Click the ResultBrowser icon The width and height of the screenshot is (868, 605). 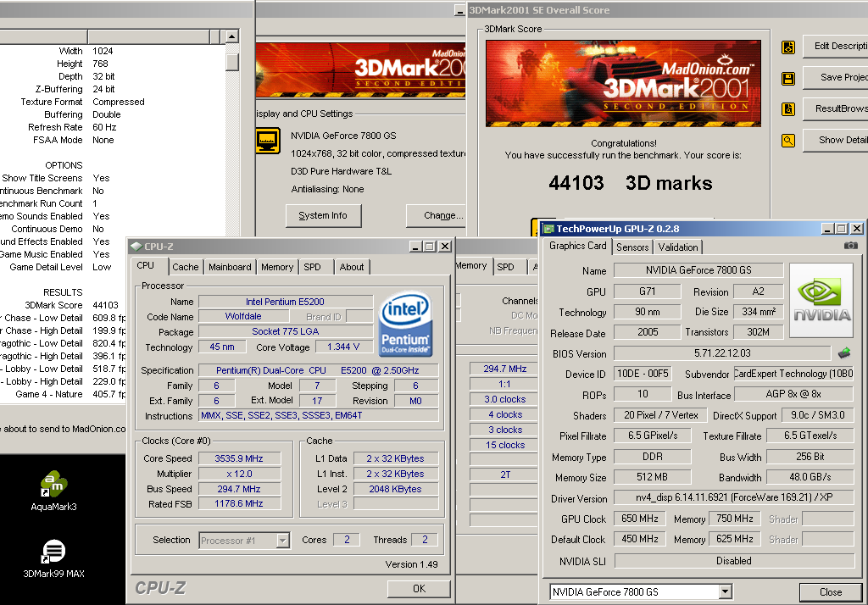788,109
